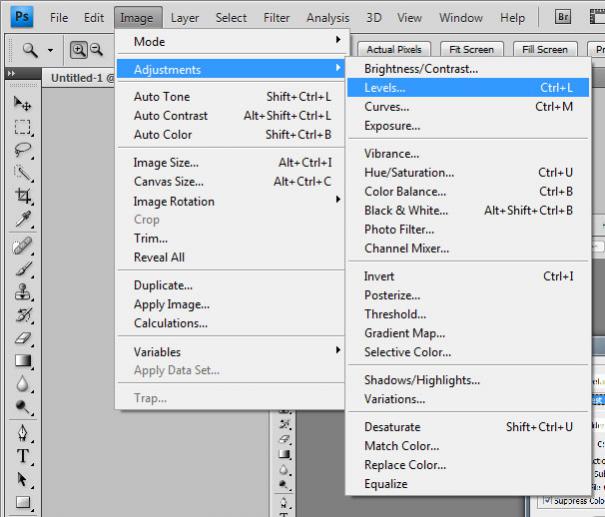Click the zoom in magnifier icon
The width and height of the screenshot is (605, 517).
tap(79, 50)
